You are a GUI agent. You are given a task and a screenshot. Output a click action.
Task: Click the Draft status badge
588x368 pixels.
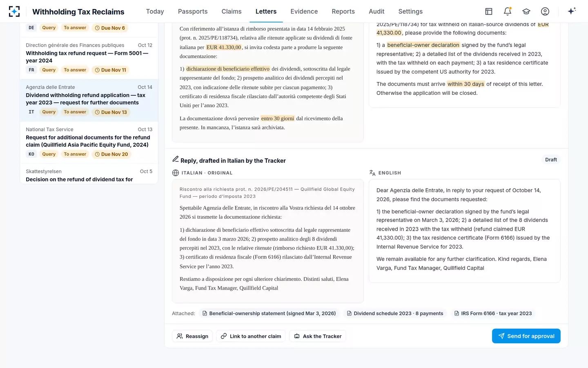click(551, 159)
